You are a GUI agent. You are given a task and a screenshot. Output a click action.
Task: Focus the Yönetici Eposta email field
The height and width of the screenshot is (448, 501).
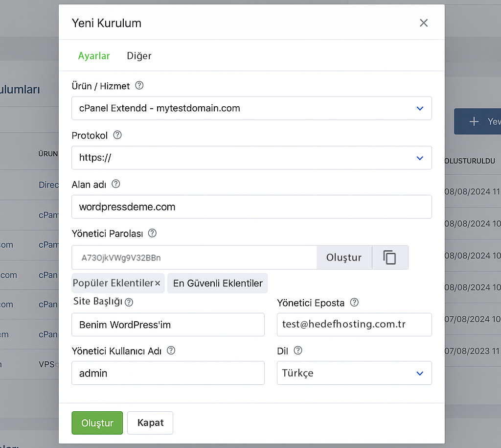pyautogui.click(x=354, y=325)
